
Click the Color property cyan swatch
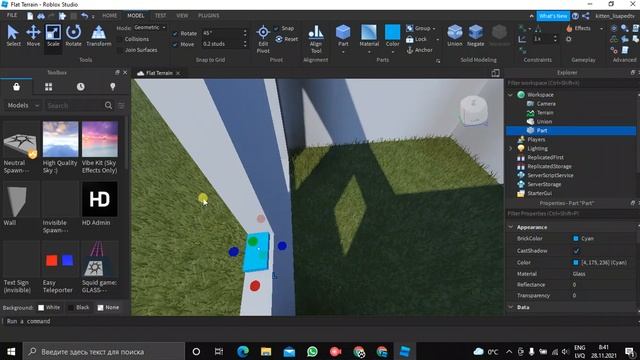tap(576, 262)
